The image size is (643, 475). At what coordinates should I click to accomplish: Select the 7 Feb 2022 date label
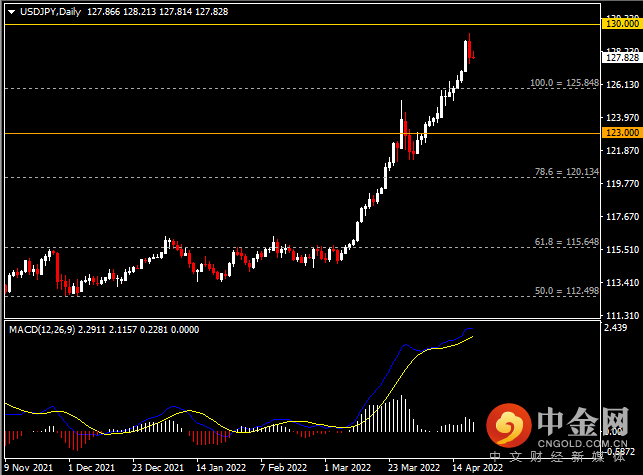click(283, 468)
